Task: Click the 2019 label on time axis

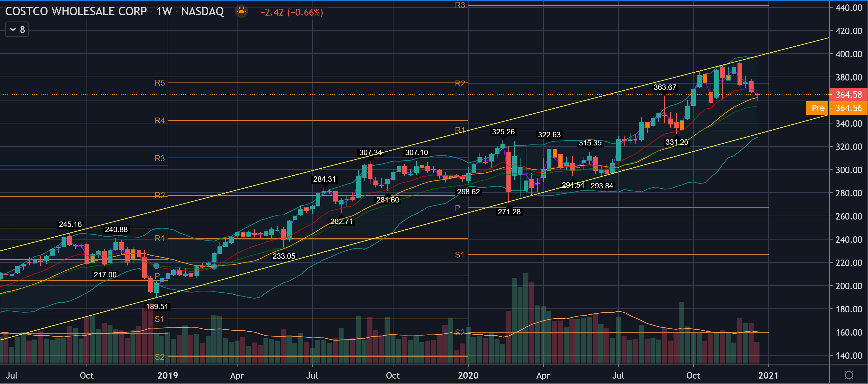Action: coord(168,375)
